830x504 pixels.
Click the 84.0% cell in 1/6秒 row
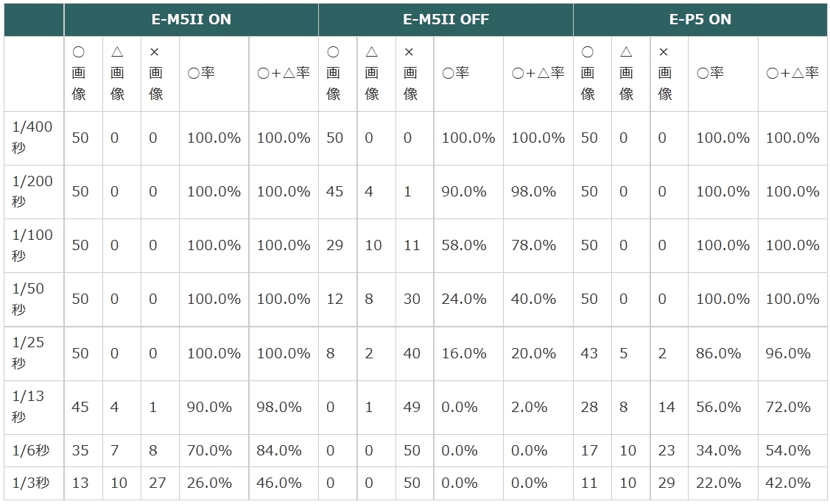(x=279, y=450)
